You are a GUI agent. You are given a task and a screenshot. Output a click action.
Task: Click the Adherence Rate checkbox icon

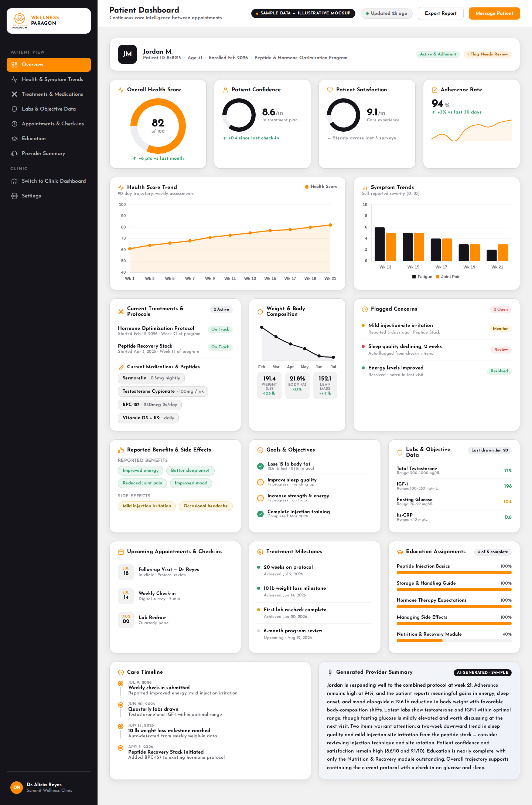[x=434, y=90]
